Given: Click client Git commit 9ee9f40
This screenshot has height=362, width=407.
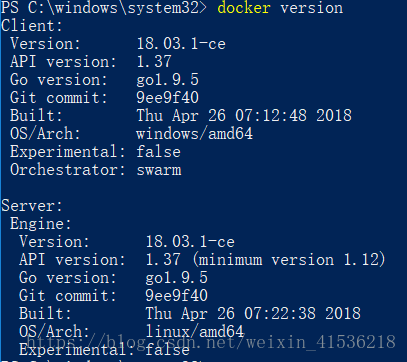Looking at the screenshot, I should pyautogui.click(x=168, y=98).
